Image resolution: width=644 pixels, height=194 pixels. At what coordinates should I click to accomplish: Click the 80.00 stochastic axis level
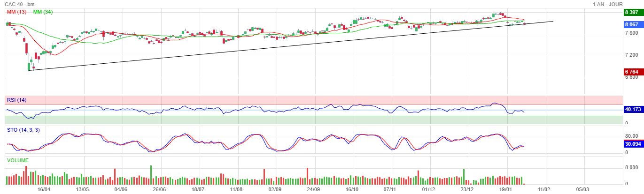coord(631,136)
